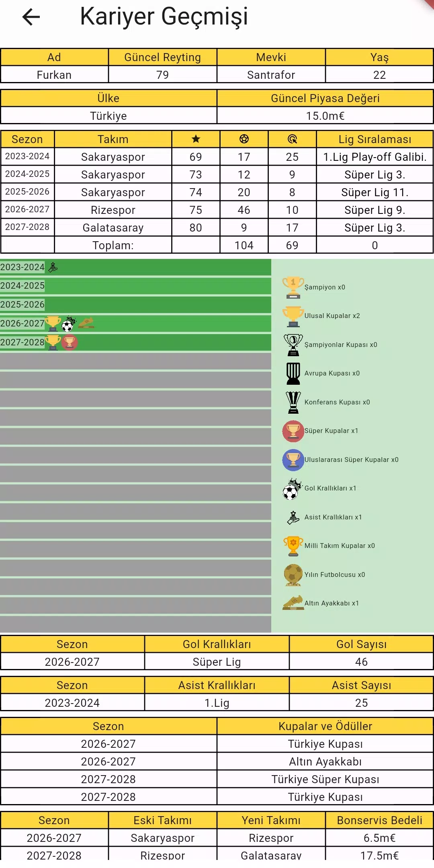Click the Ulusal Kupalar trophy icon
This screenshot has height=868, width=434.
[x=293, y=316]
